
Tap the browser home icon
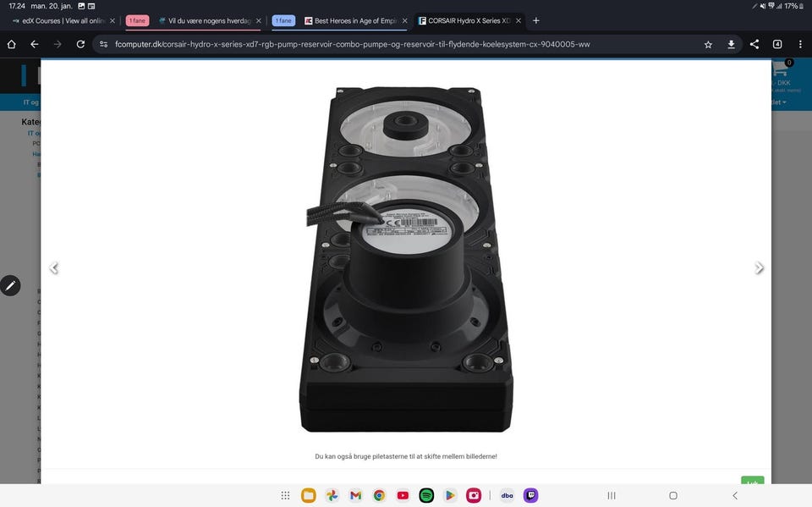[x=11, y=44]
